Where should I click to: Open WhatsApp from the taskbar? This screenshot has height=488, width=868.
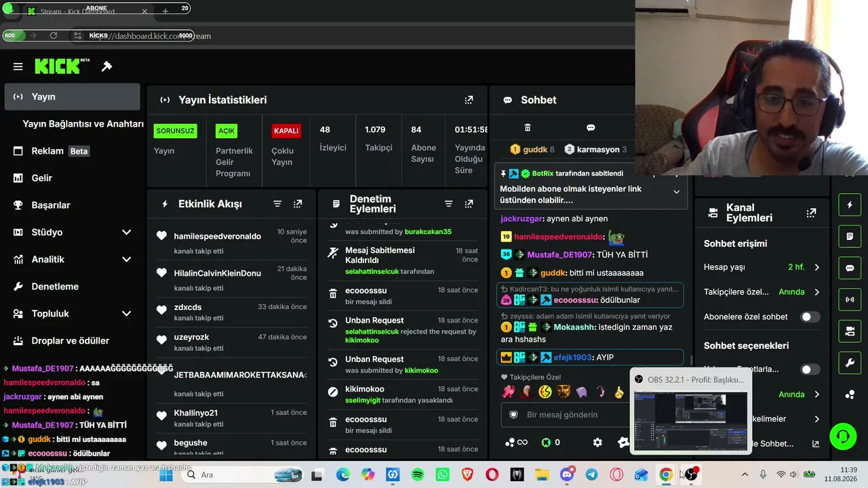(443, 475)
